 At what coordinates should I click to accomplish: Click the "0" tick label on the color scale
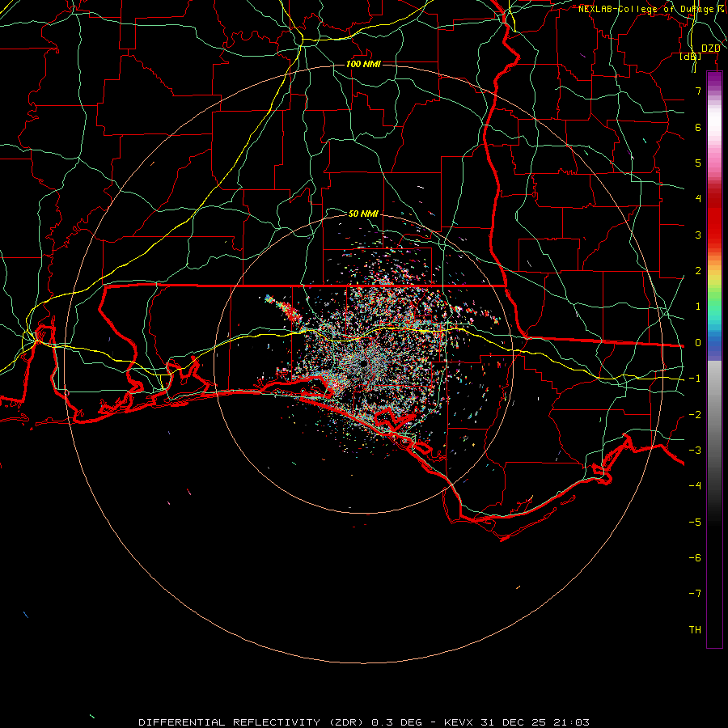pyautogui.click(x=698, y=343)
